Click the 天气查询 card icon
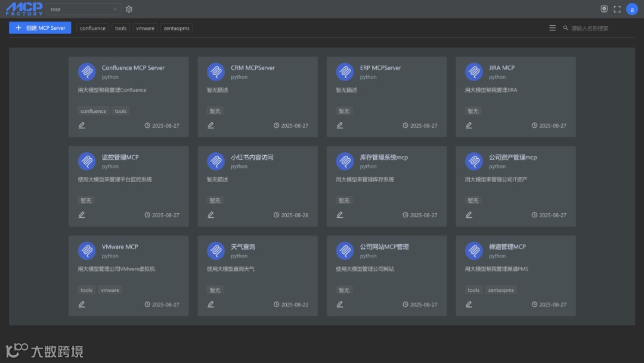The width and height of the screenshot is (644, 363). [216, 251]
